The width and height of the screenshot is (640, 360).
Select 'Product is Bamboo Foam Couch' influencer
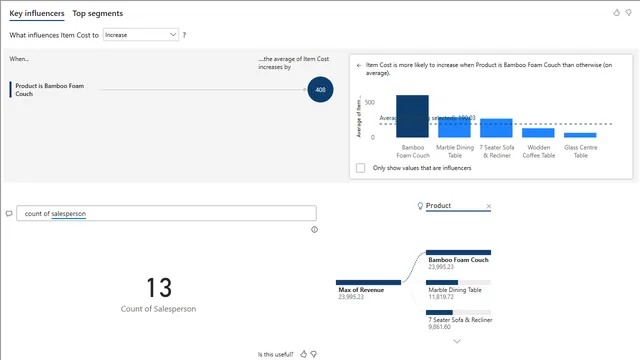click(x=49, y=90)
